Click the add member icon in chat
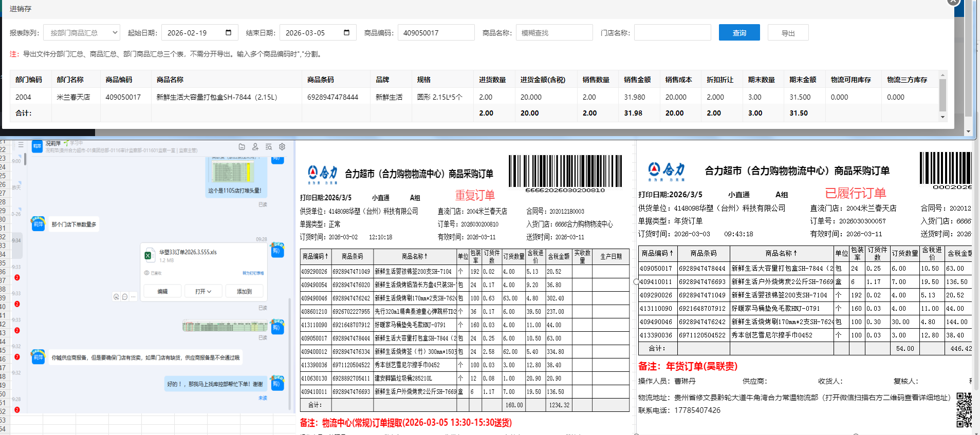Screen dimensions: 980x435 255,147
